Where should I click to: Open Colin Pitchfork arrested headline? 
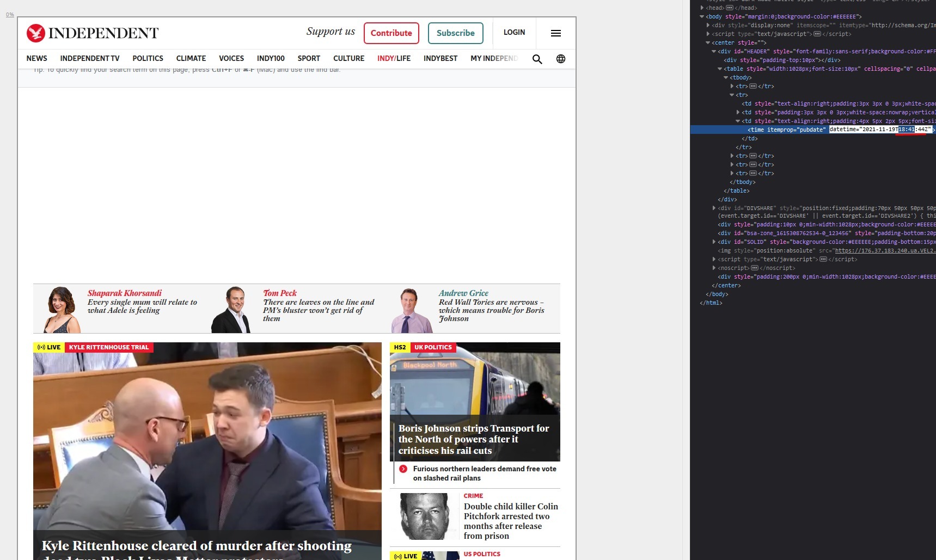[511, 521]
